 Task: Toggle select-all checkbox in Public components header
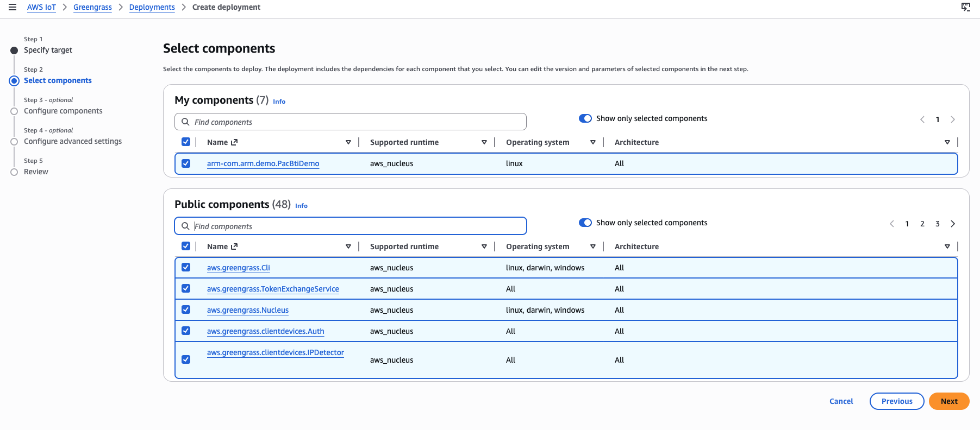[186, 246]
